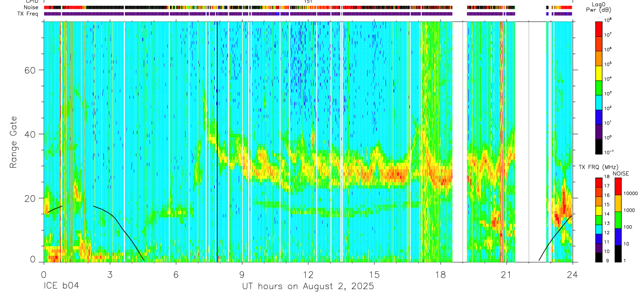The height and width of the screenshot is (297, 644).
Task: Click the x-axis tick label '9'
Action: point(242,274)
